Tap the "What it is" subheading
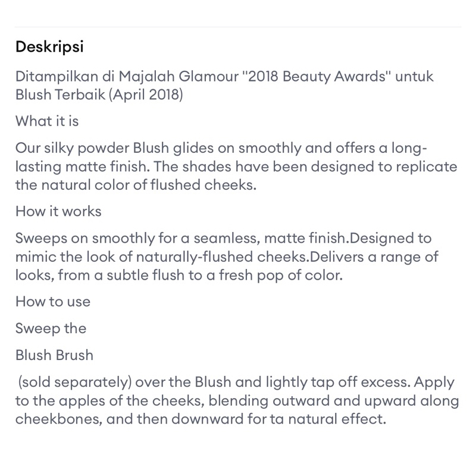The width and height of the screenshot is (476, 476). [47, 121]
